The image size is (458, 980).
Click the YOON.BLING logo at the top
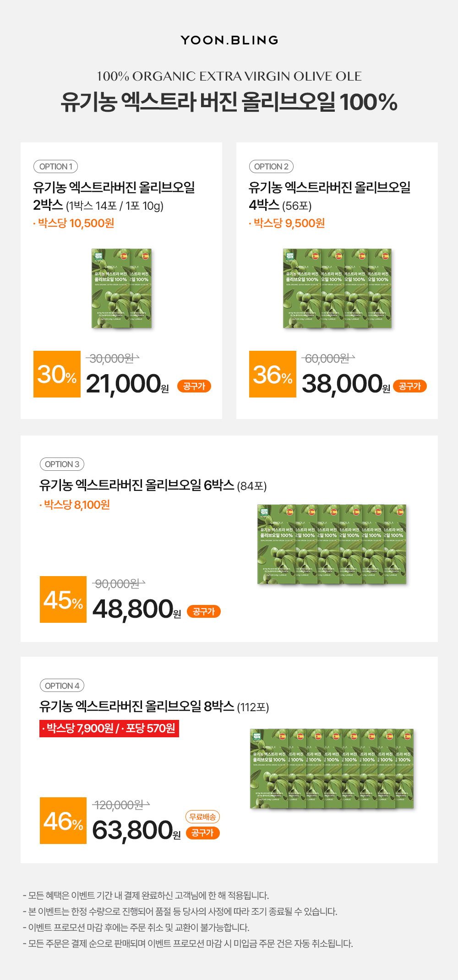click(x=229, y=40)
